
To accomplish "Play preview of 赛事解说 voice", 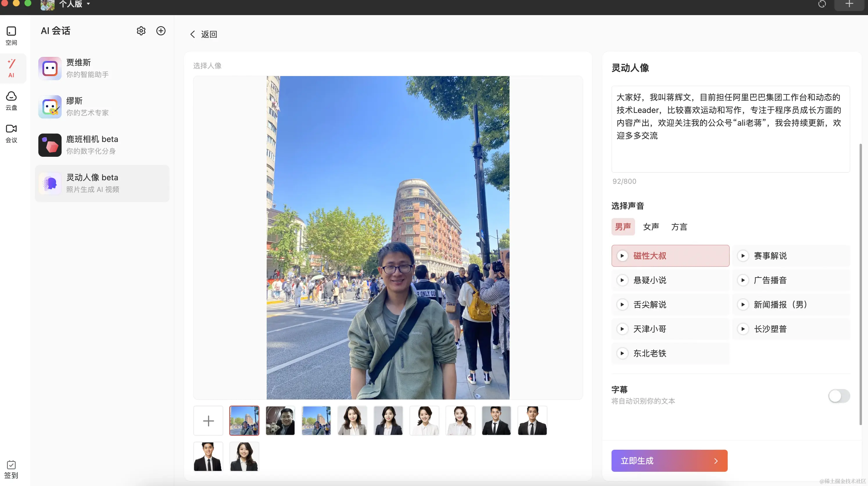I will point(743,256).
